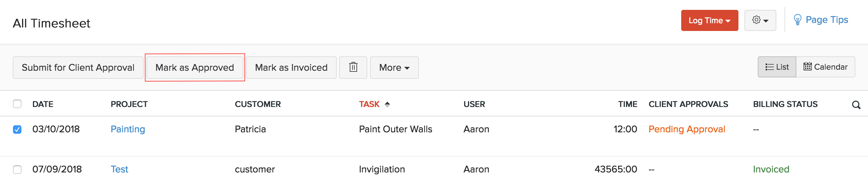The height and width of the screenshot is (183, 868).
Task: Click the search magnifier icon
Action: click(856, 105)
